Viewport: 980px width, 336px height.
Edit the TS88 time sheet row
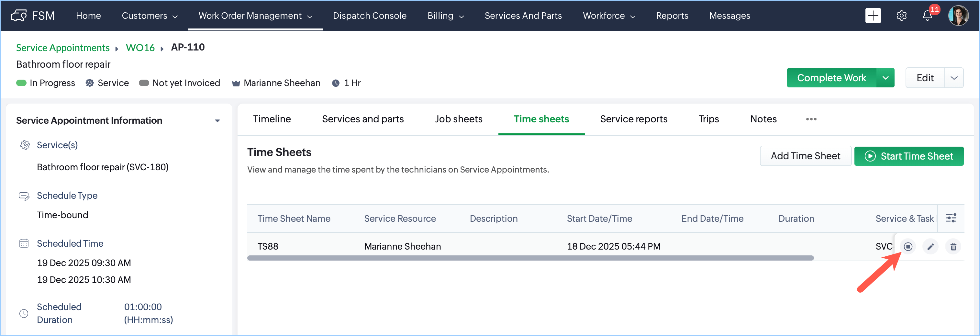[x=930, y=247]
